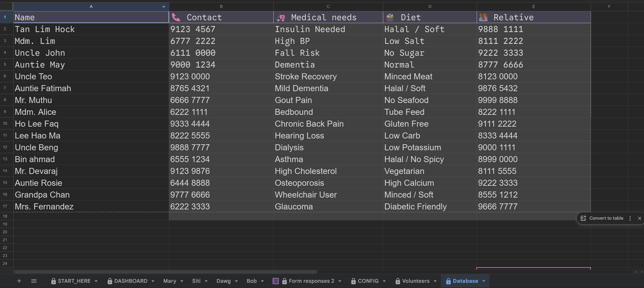This screenshot has height=288, width=644.
Task: Open Convert to table more options
Action: click(x=630, y=218)
